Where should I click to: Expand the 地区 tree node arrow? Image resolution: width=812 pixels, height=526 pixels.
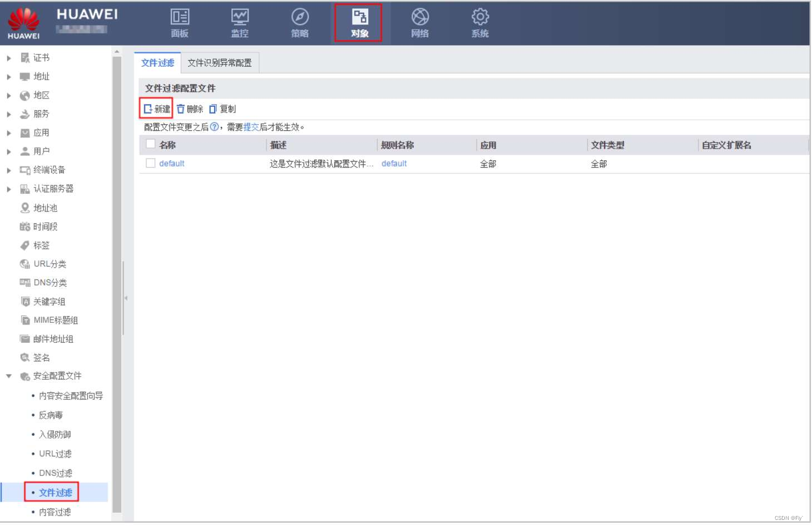[9, 96]
